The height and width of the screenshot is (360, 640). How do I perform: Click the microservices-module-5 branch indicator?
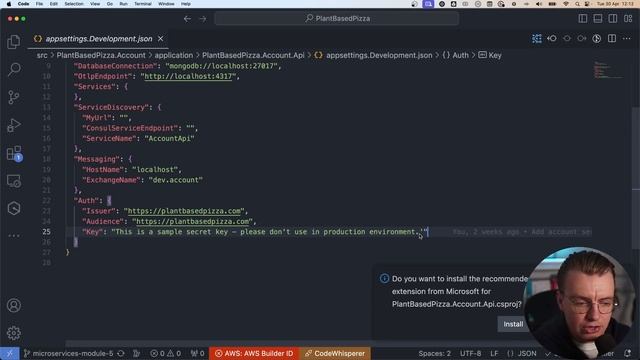coord(69,353)
